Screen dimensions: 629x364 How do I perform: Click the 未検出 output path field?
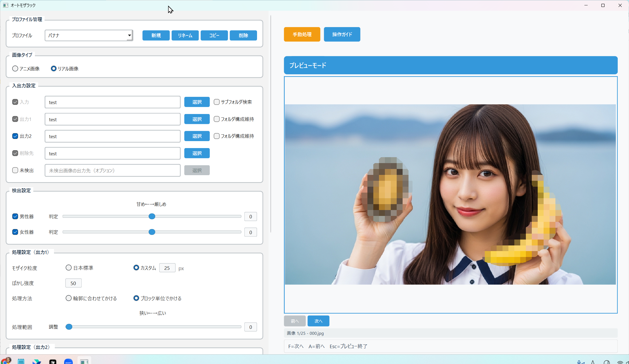(113, 170)
